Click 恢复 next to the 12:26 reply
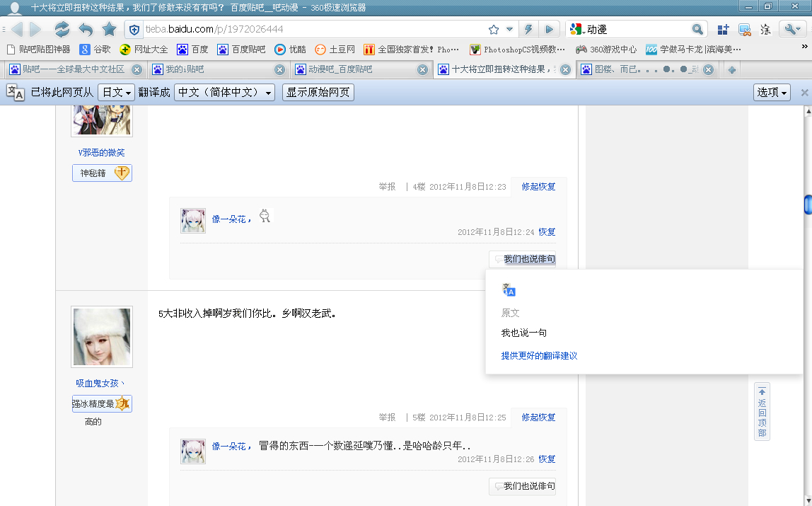Screen dimensions: 812x506 pyautogui.click(x=547, y=459)
